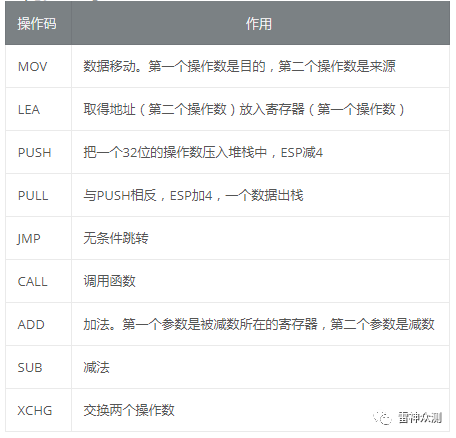
Task: Click the 作用 column header
Action: pyautogui.click(x=260, y=23)
